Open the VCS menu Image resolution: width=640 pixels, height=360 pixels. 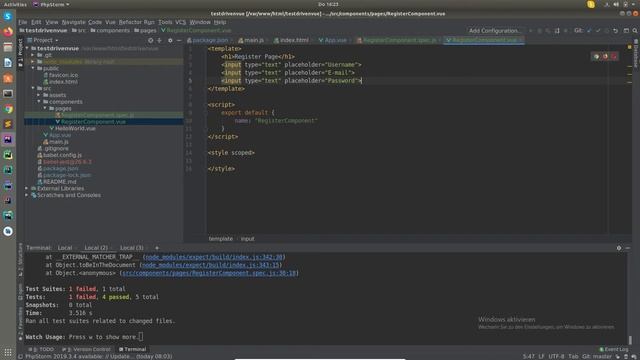click(x=180, y=22)
